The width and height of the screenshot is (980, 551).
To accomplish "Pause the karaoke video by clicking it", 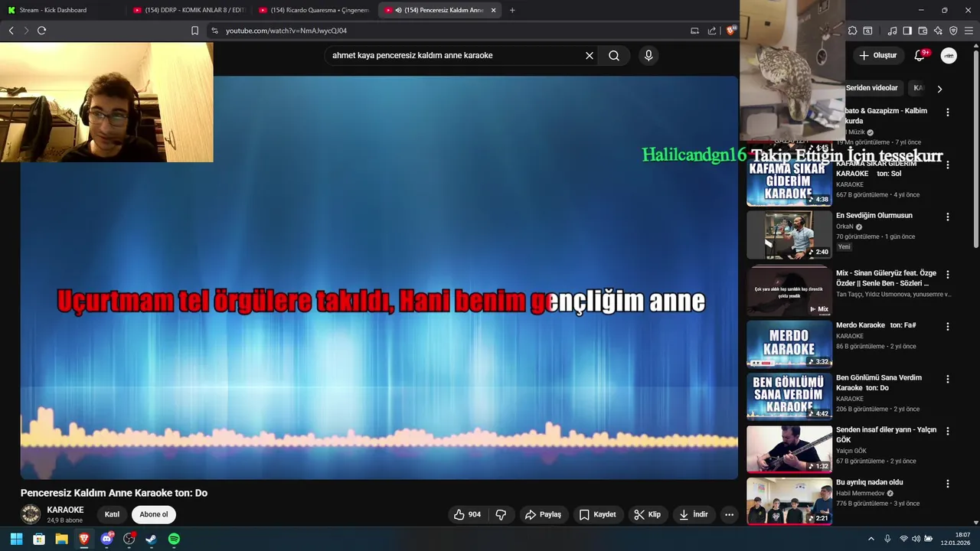I will point(379,277).
